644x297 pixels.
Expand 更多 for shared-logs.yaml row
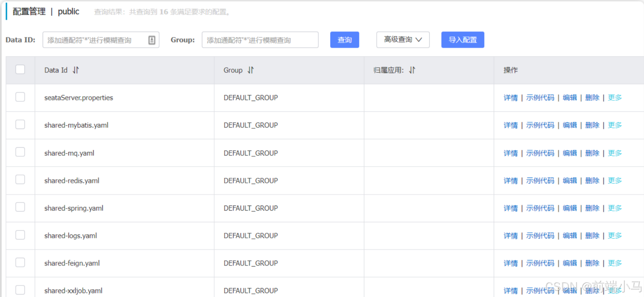click(615, 236)
